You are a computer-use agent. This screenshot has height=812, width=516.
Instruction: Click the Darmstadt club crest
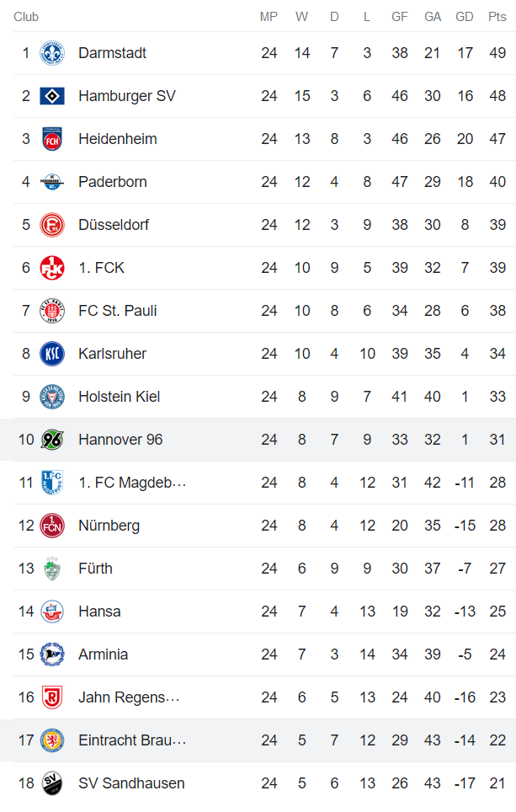[x=52, y=53]
